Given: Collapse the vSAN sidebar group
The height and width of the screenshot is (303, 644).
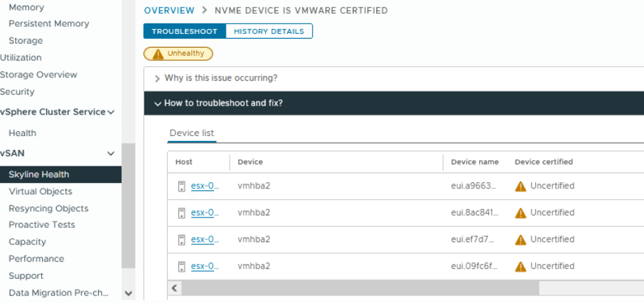Looking at the screenshot, I should [110, 153].
